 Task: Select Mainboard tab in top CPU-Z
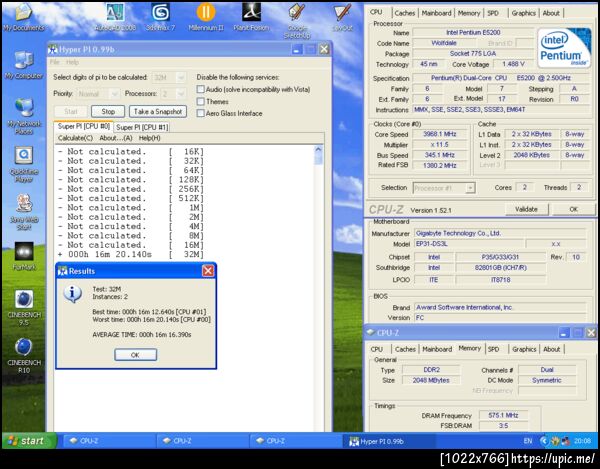tap(436, 13)
